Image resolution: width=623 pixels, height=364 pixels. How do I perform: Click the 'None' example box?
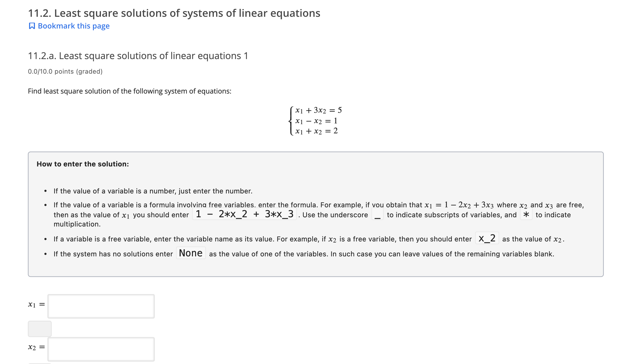tap(191, 253)
